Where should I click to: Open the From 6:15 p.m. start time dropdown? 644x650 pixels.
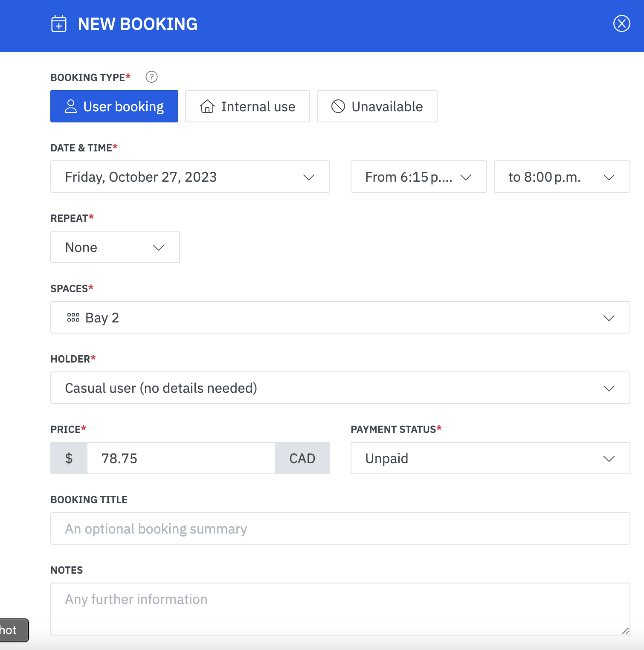coord(418,177)
